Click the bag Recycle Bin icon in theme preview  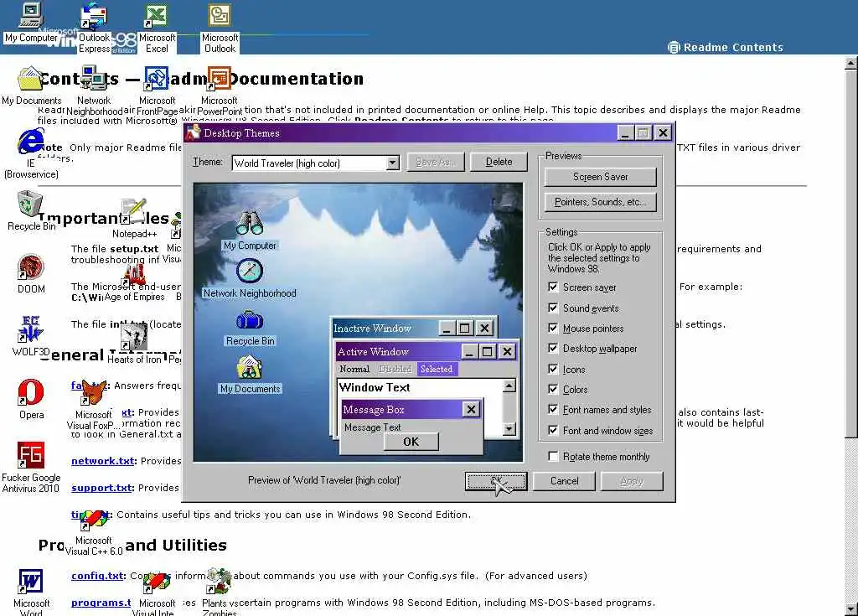point(250,320)
